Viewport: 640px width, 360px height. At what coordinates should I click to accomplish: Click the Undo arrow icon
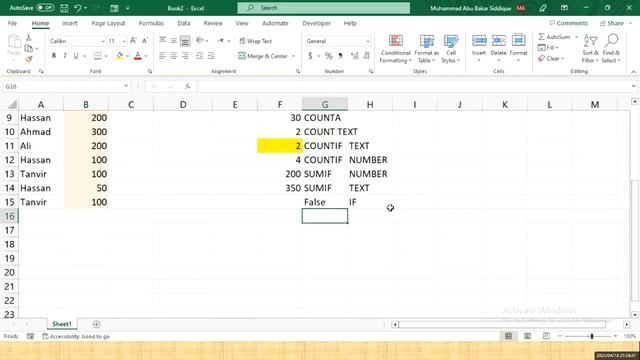point(78,8)
